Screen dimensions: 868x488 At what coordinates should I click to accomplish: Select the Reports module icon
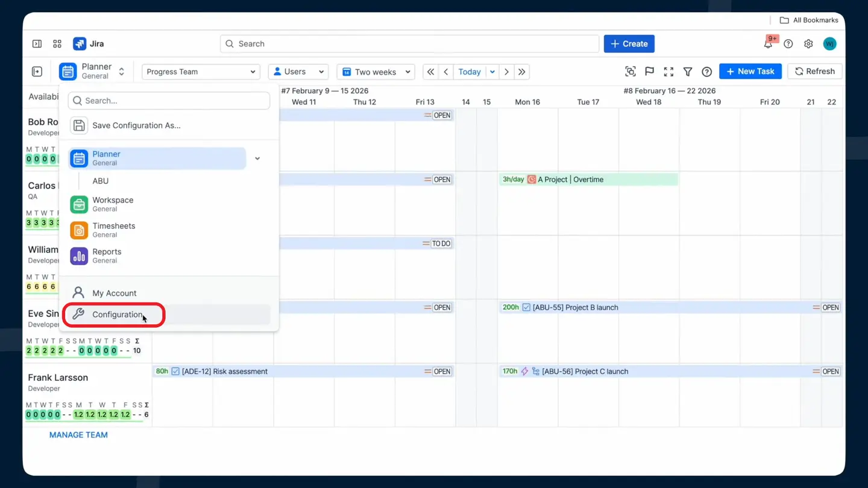click(79, 256)
